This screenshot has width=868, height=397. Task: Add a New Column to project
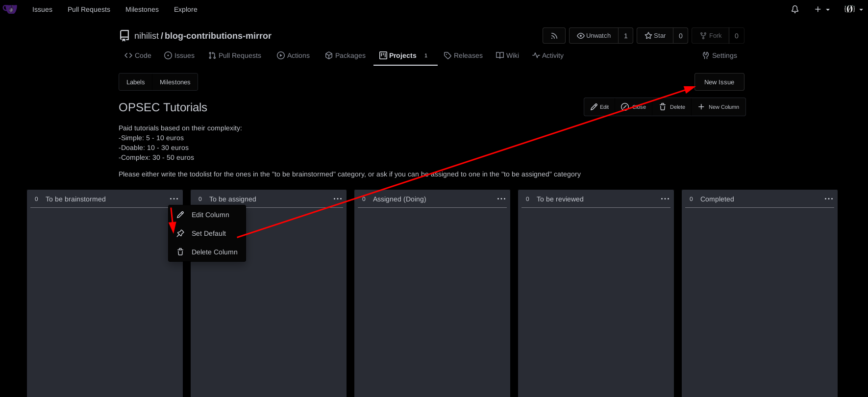pyautogui.click(x=719, y=107)
